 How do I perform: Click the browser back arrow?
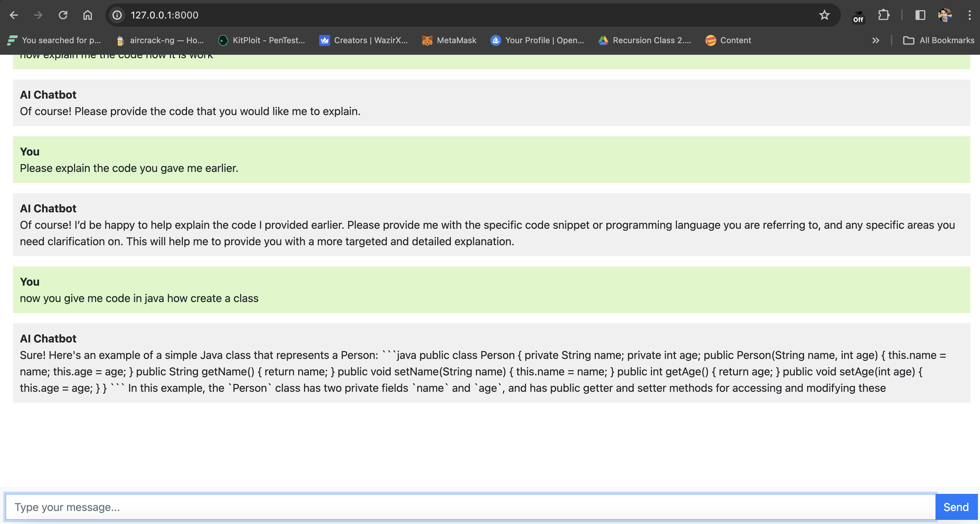coord(14,15)
